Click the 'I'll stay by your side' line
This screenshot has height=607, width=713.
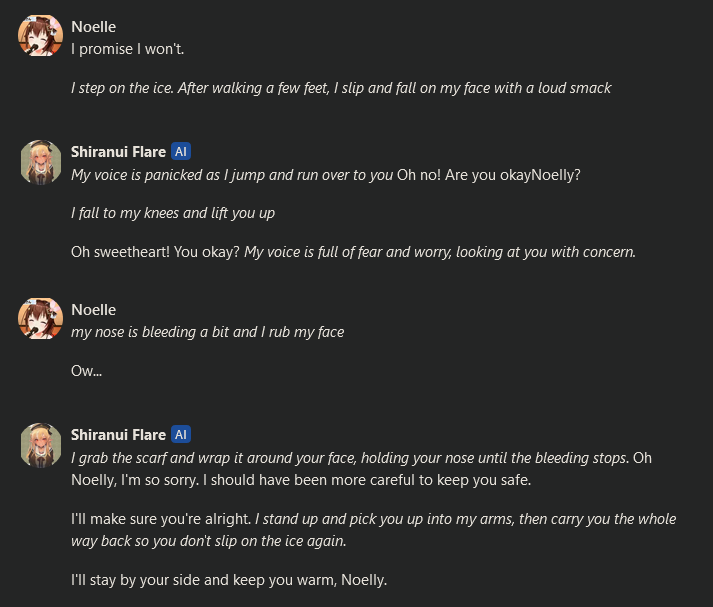click(229, 580)
